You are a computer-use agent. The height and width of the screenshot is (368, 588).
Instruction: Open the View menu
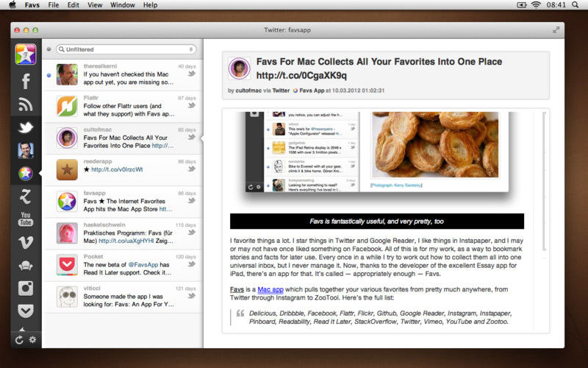[95, 5]
